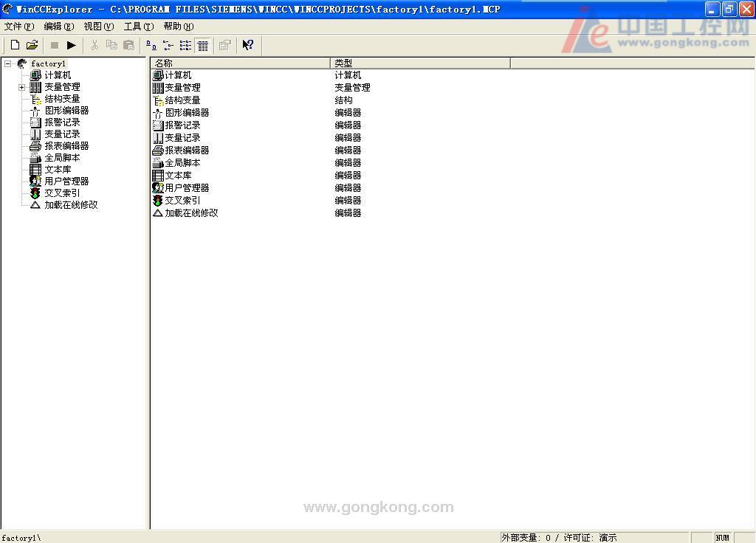The height and width of the screenshot is (543, 756).
Task: Click the Copy toolbar icon
Action: click(111, 45)
